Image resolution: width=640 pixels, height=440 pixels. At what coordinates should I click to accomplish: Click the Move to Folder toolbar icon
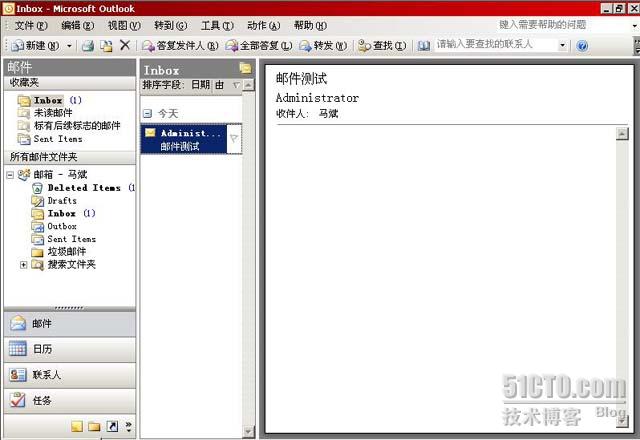pyautogui.click(x=106, y=45)
